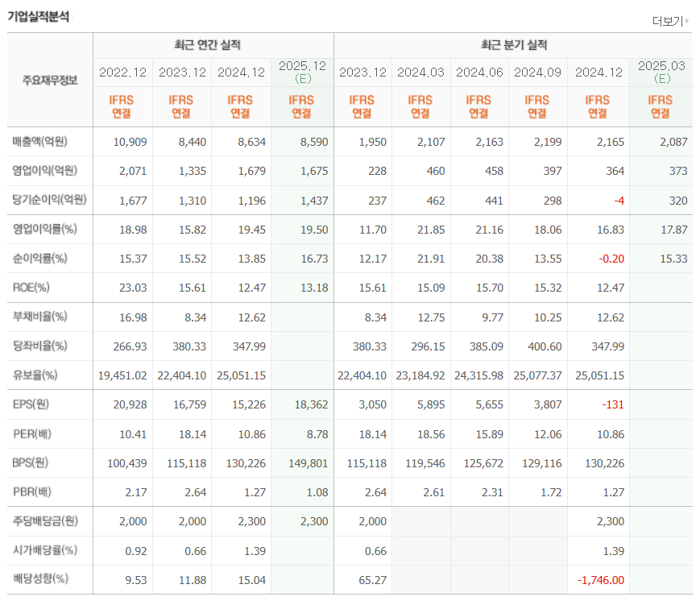This screenshot has height=601, width=700.
Task: Click the PER(배) row label
Action: click(x=32, y=433)
